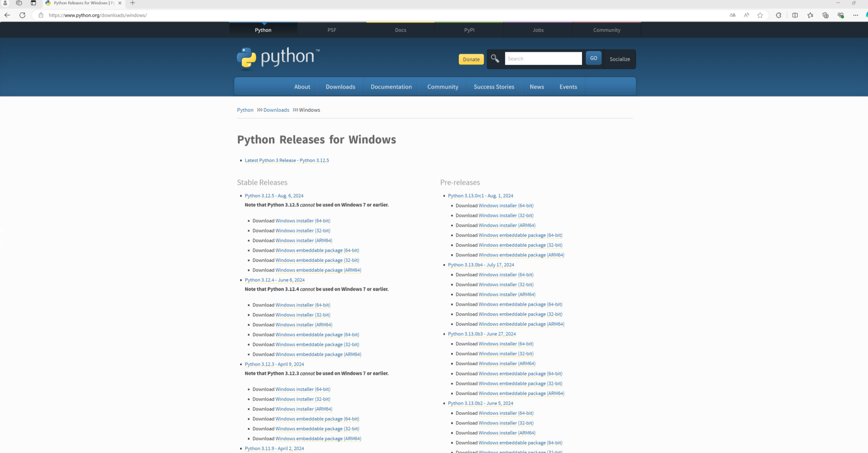Switch to the PyPI top tab
This screenshot has width=868, height=453.
pos(469,30)
